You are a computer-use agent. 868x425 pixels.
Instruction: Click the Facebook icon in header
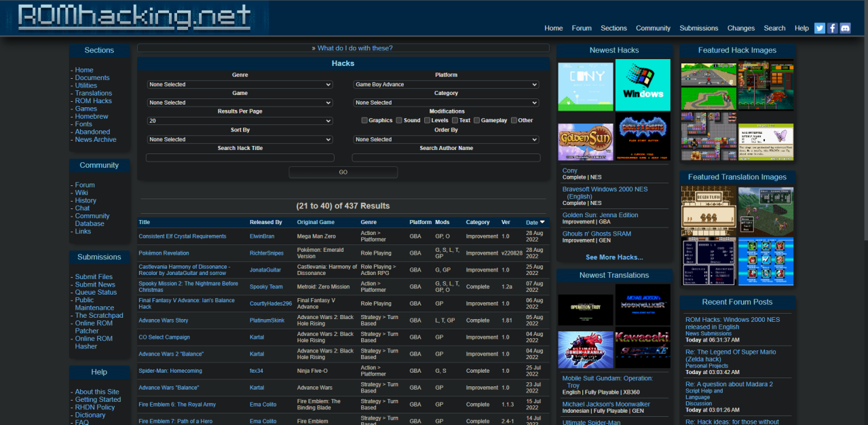[x=833, y=28]
